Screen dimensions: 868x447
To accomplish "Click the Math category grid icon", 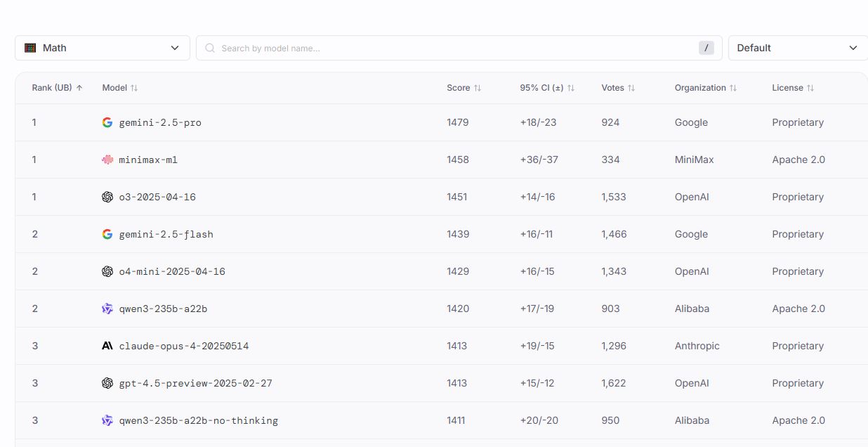I will coord(30,48).
